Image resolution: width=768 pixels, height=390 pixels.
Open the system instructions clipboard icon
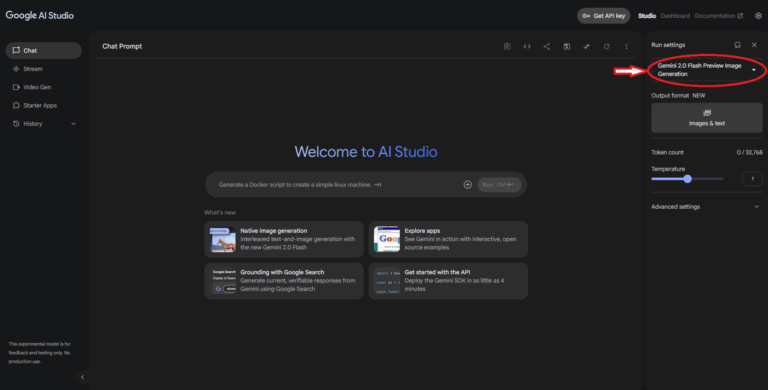(x=507, y=47)
